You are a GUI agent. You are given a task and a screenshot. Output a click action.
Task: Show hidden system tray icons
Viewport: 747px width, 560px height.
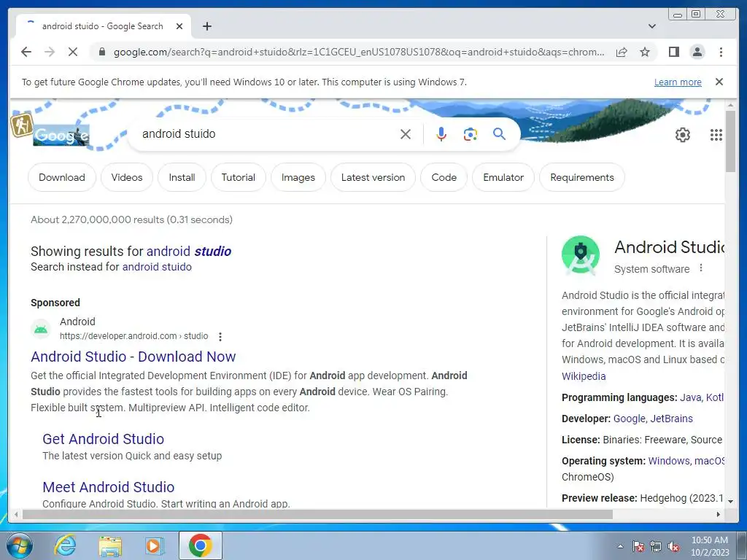pyautogui.click(x=620, y=546)
